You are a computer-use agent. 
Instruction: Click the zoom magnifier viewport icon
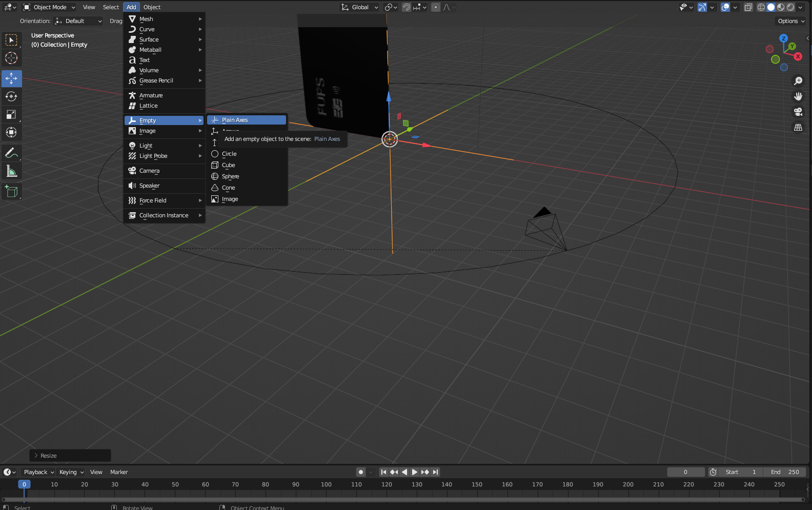pyautogui.click(x=798, y=81)
